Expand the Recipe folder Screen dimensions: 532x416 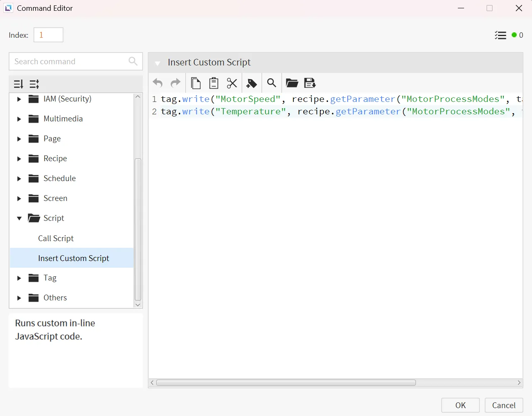click(x=19, y=159)
